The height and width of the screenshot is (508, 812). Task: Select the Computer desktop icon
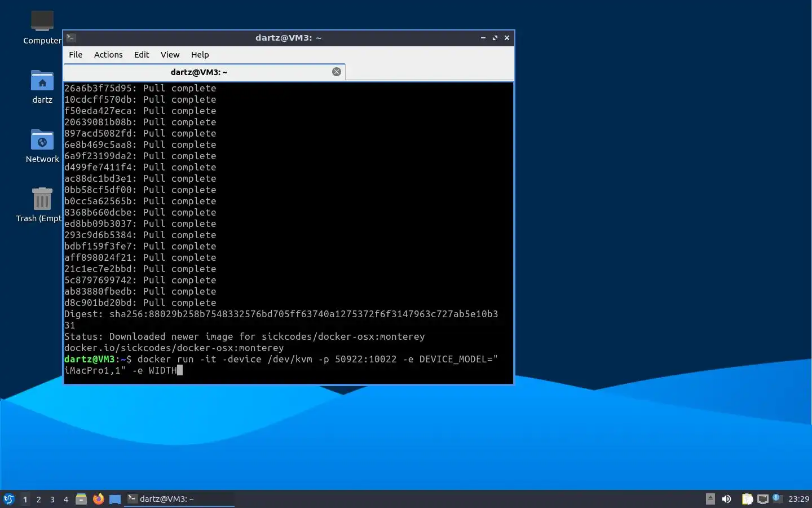point(42,27)
